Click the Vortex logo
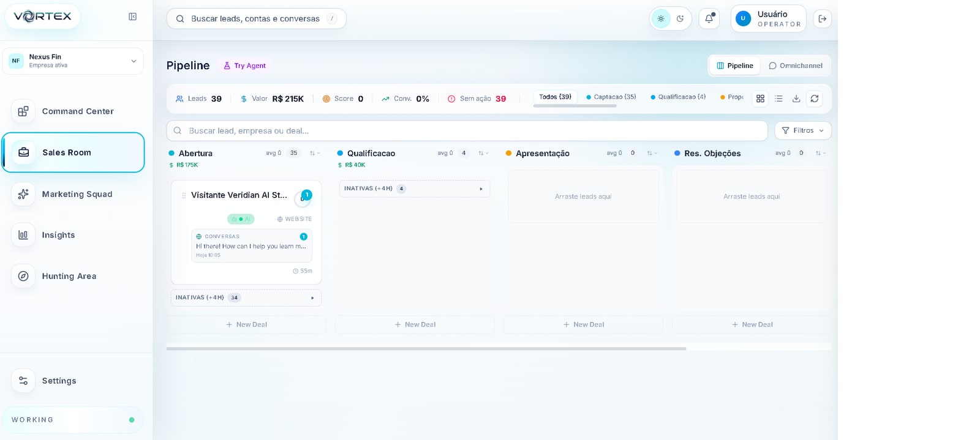The image size is (980, 440). click(42, 17)
